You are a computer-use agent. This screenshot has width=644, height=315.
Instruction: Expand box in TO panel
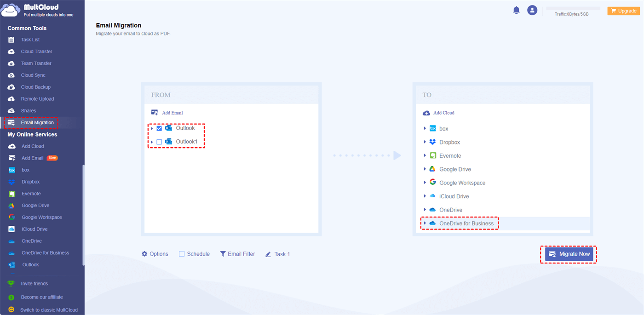pos(425,129)
